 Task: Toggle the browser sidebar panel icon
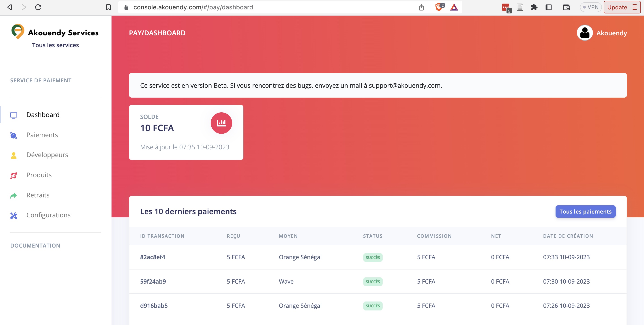point(549,7)
